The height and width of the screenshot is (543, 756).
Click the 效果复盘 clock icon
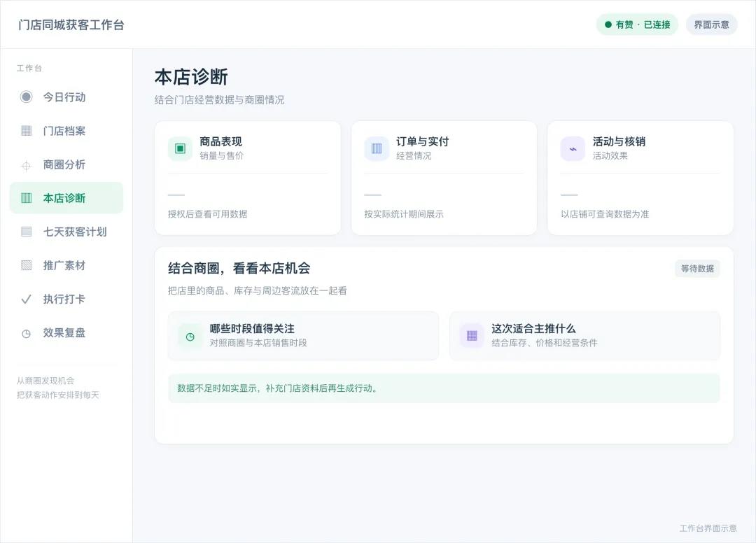pyautogui.click(x=27, y=333)
